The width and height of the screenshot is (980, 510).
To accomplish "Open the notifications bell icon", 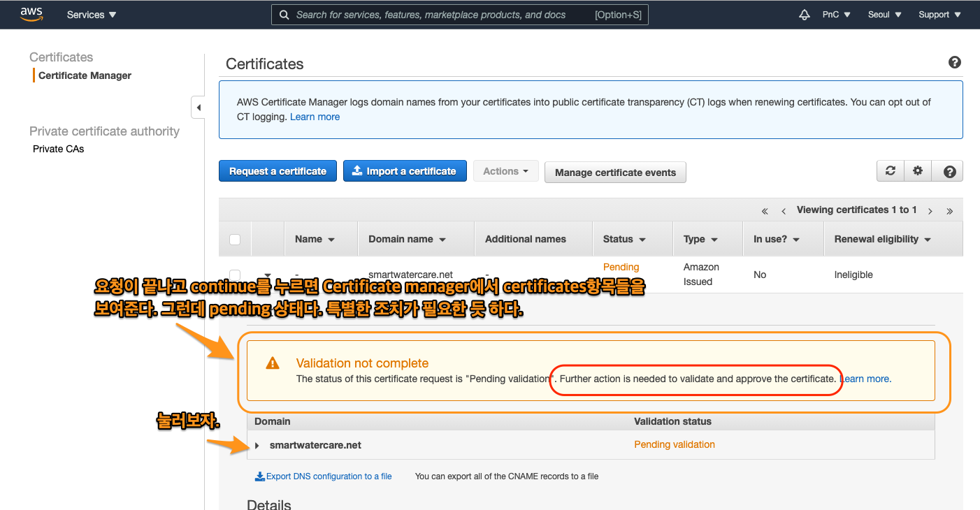I will tap(805, 15).
